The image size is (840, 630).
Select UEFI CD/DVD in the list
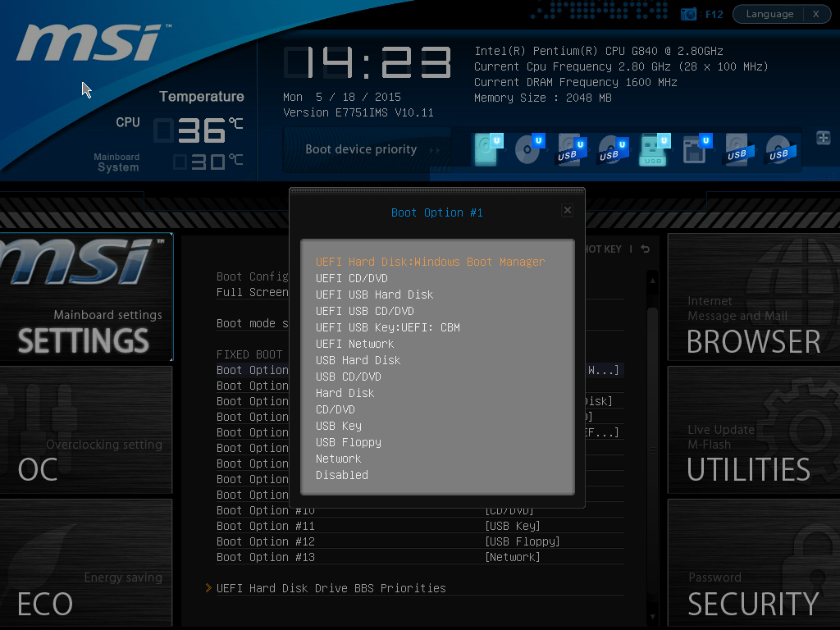(351, 278)
